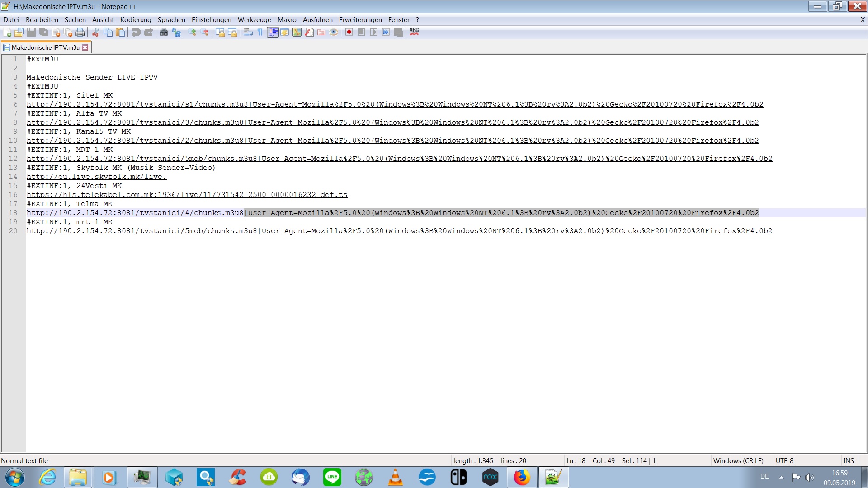Close the current document via toolbar Close icon
This screenshot has width=868, height=488.
tap(56, 32)
